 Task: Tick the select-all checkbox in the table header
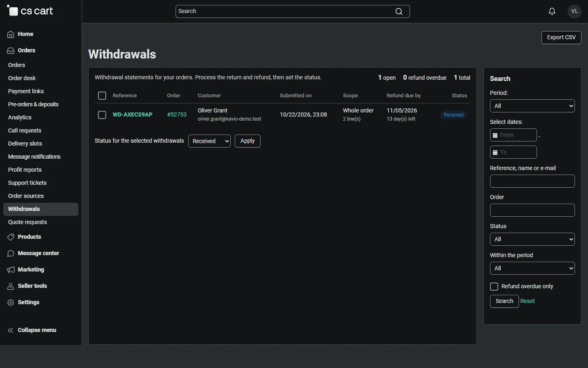[x=102, y=96]
